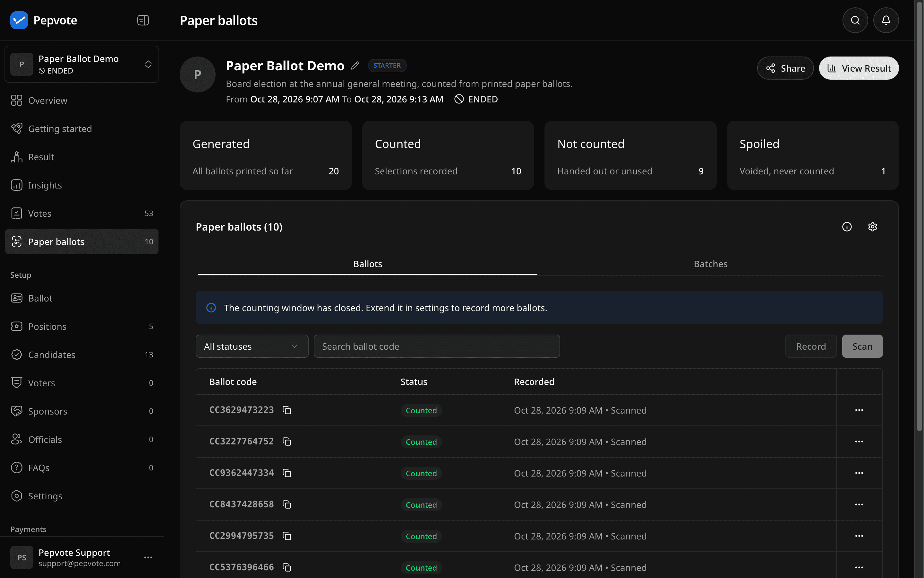
Task: Go to Overview in sidebar
Action: 82,100
